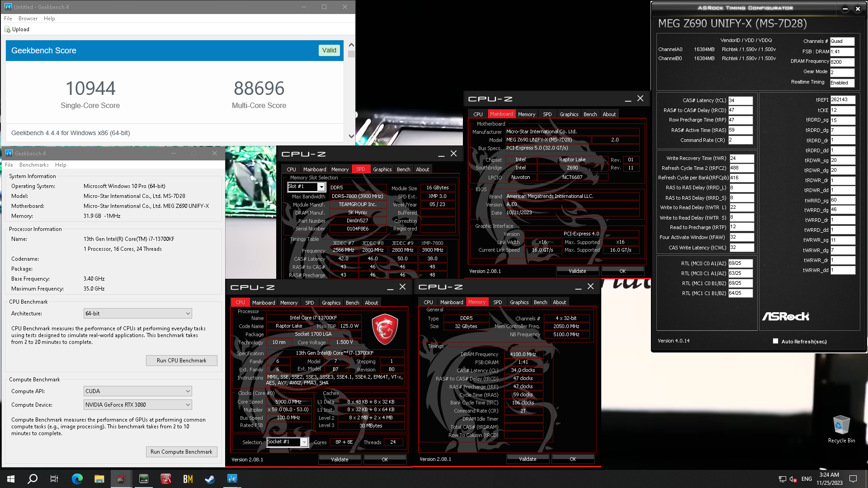Switch to Memory tab in CPU-Z SPD window

pyautogui.click(x=340, y=169)
